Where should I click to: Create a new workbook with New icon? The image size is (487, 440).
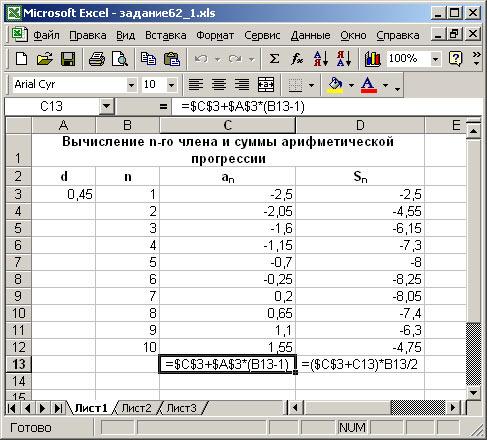pos(22,59)
